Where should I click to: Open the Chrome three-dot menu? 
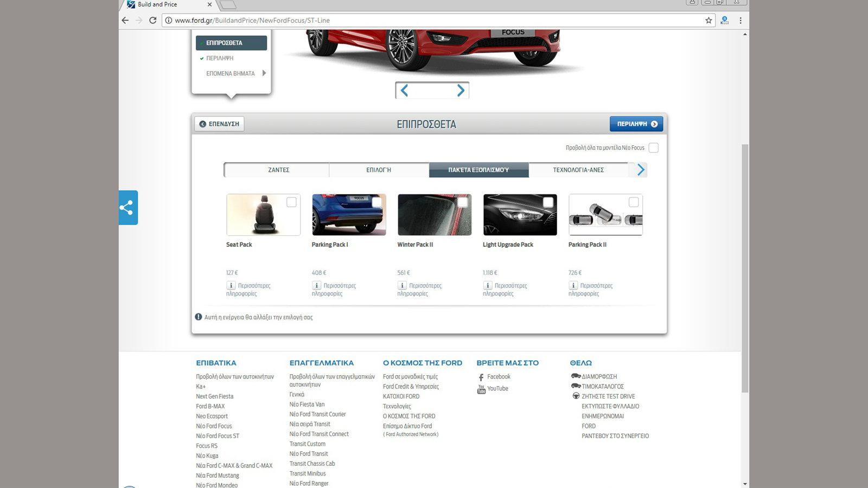tap(741, 20)
